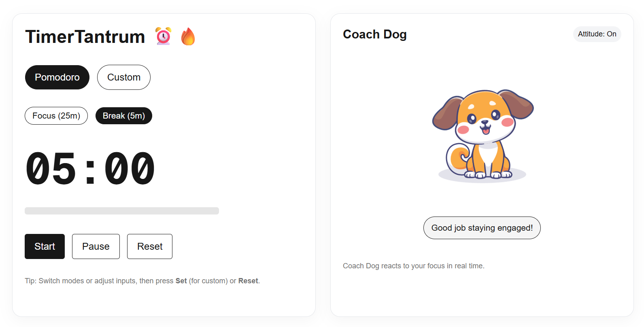Click the 05:00 countdown display
Image resolution: width=644 pixels, height=327 pixels.
[x=90, y=168]
